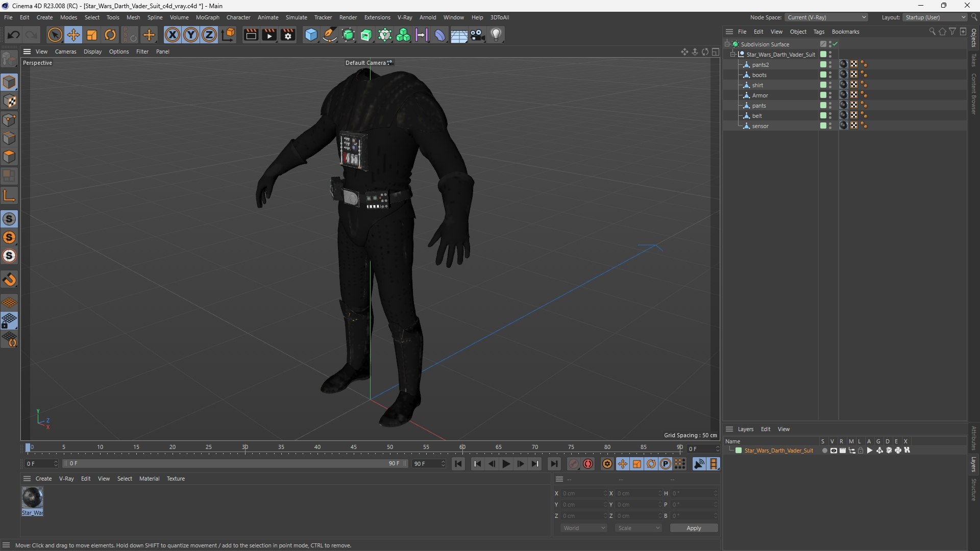The width and height of the screenshot is (980, 551).
Task: Click the Spline Pen tool icon
Action: 330,35
